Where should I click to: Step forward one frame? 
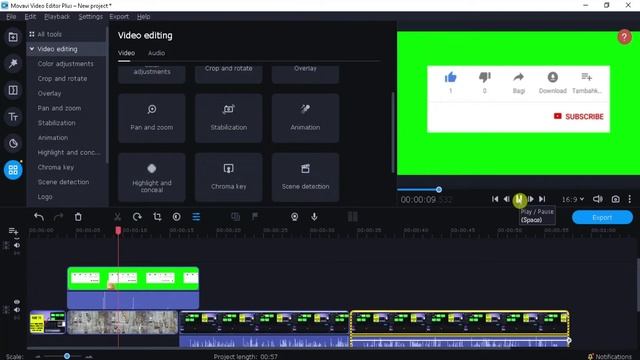[531, 199]
